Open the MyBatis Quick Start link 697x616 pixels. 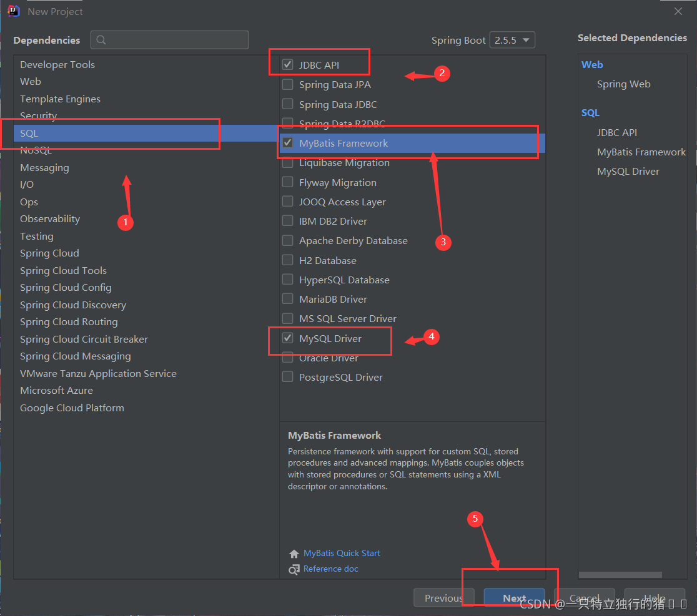click(342, 553)
